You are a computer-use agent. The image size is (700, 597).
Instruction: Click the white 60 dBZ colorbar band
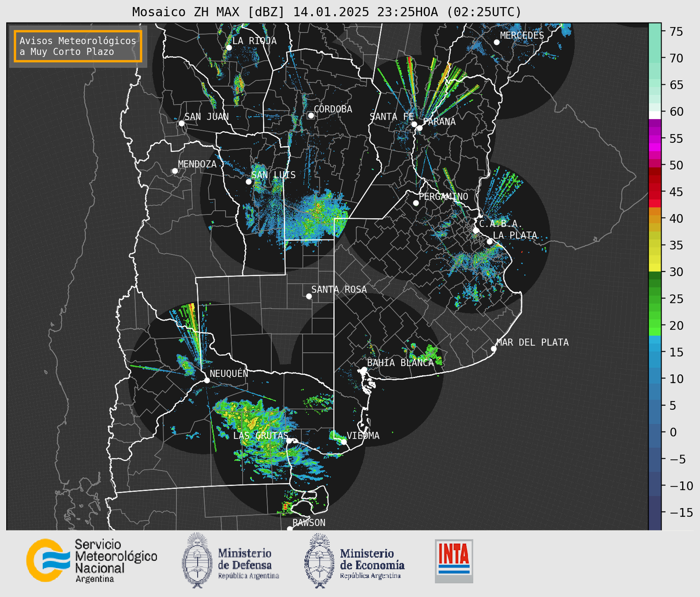655,115
